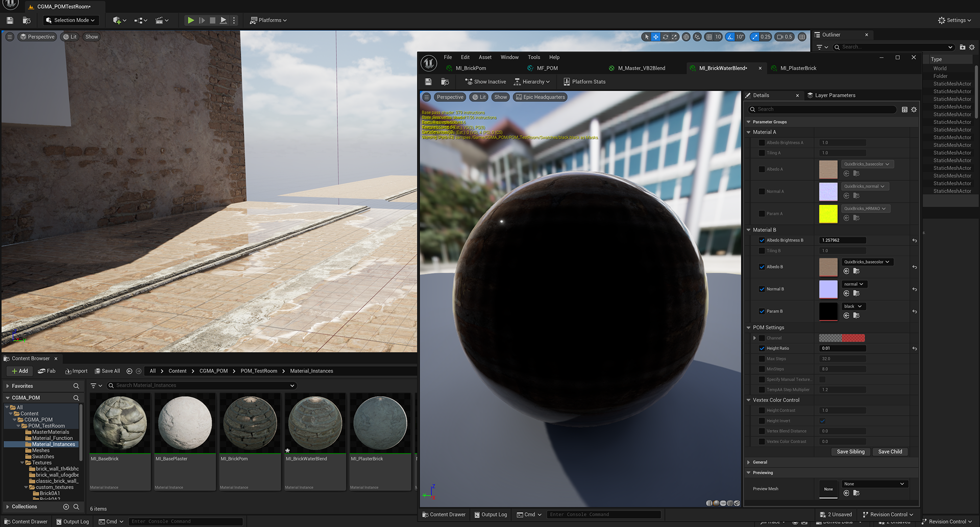Screen dimensions: 980x527
Task: Collapse the Material A section
Action: point(749,132)
